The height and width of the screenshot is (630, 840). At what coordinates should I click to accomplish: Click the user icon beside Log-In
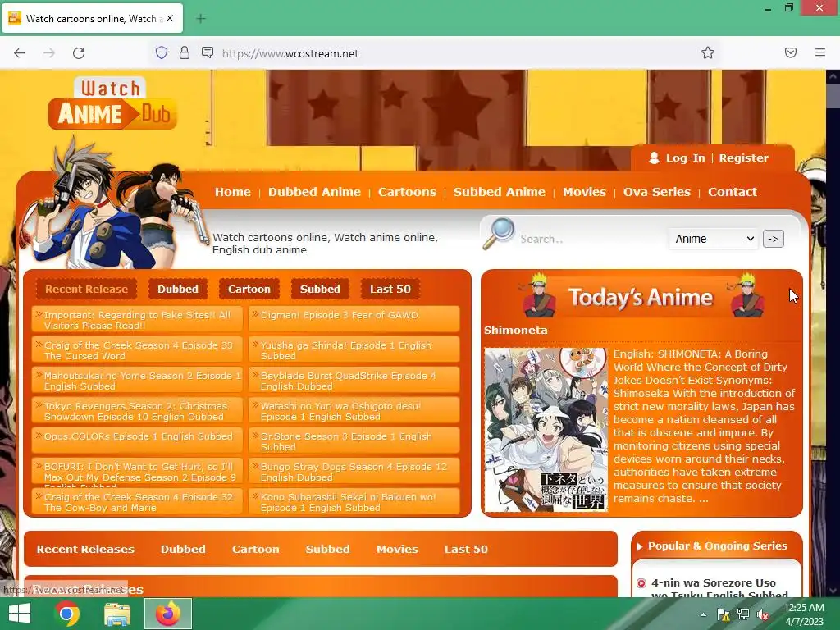tap(654, 158)
